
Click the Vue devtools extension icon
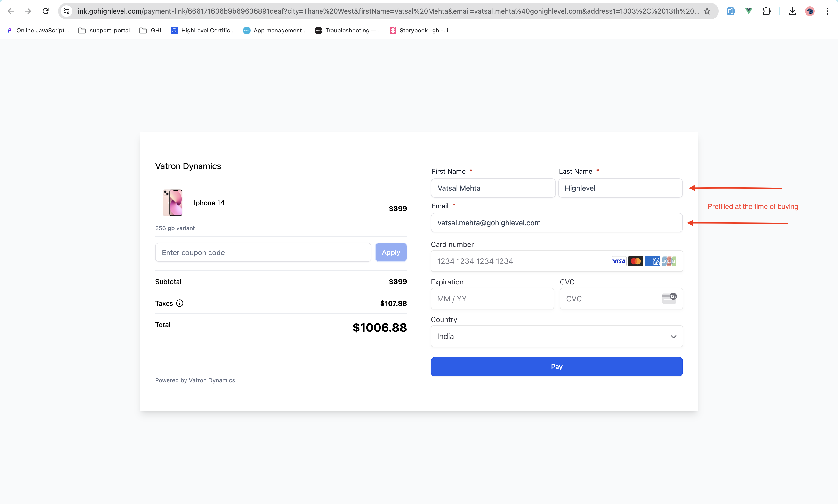coord(749,11)
